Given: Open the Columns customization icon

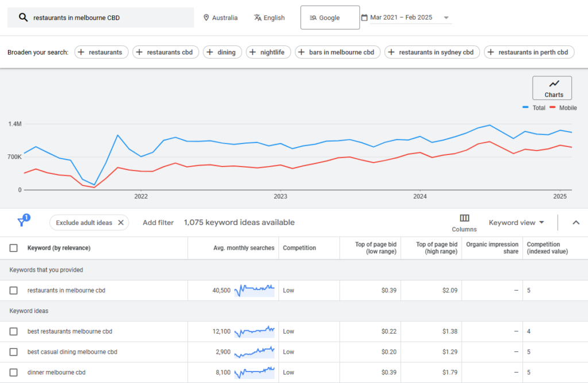Looking at the screenshot, I should coord(464,219).
